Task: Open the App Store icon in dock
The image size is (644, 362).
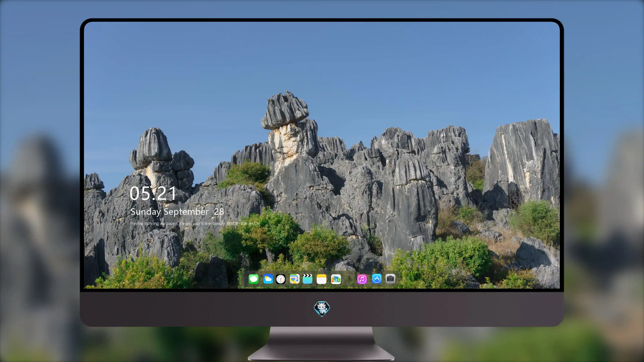Action: tap(377, 279)
